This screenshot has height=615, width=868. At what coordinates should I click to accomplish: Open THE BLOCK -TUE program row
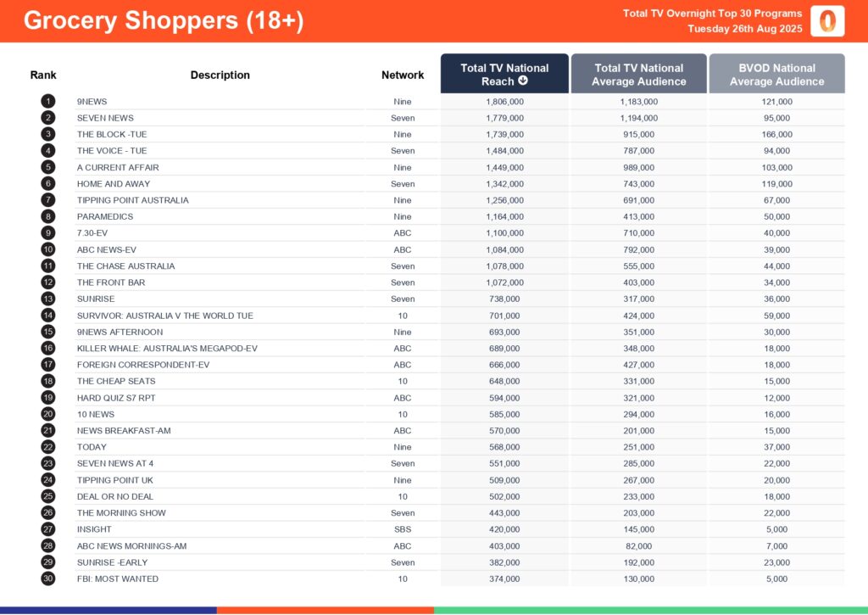pos(112,134)
